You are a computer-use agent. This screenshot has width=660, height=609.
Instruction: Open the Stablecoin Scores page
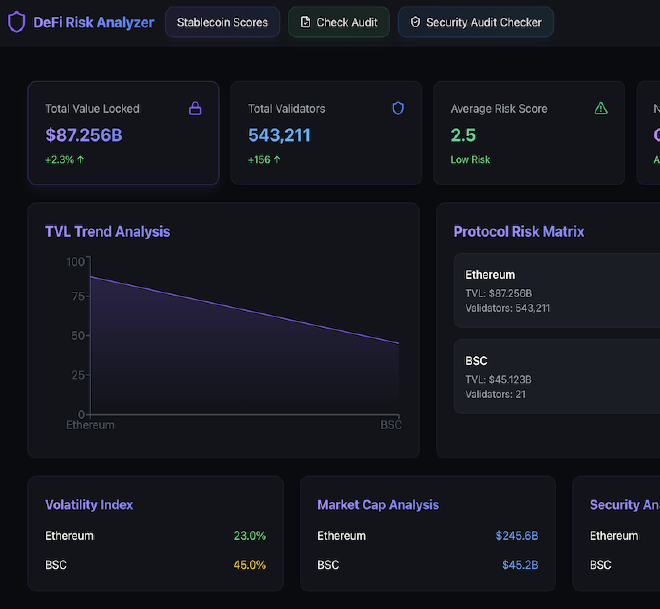pyautogui.click(x=222, y=22)
